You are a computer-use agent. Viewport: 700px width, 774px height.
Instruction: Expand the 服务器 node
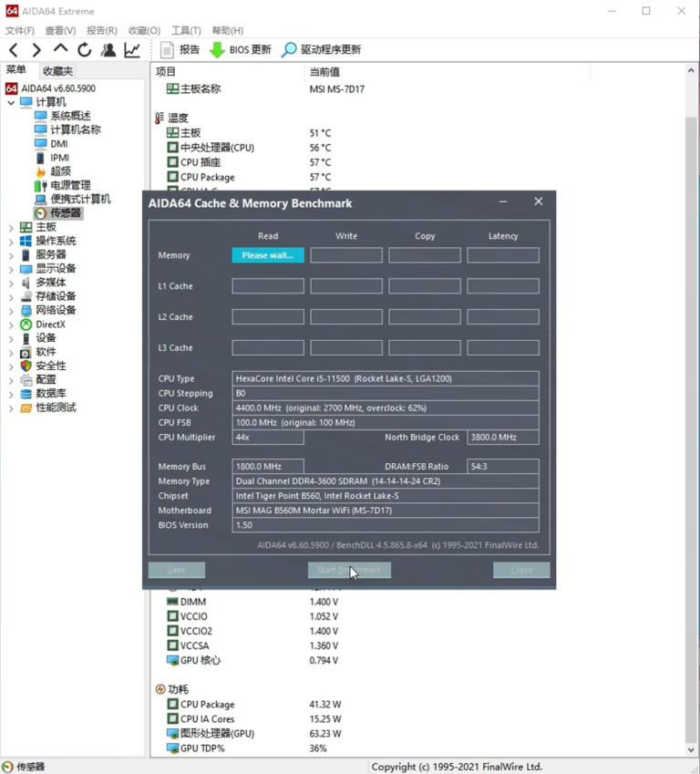coord(11,255)
